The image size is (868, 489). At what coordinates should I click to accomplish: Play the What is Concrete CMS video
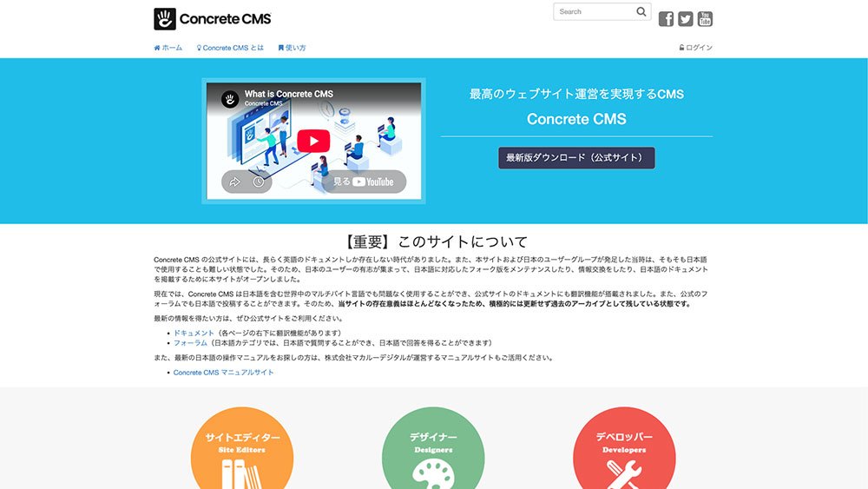[313, 141]
